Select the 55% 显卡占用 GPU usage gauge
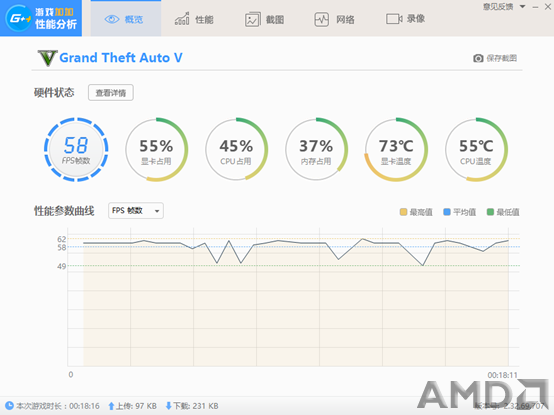 (x=156, y=149)
